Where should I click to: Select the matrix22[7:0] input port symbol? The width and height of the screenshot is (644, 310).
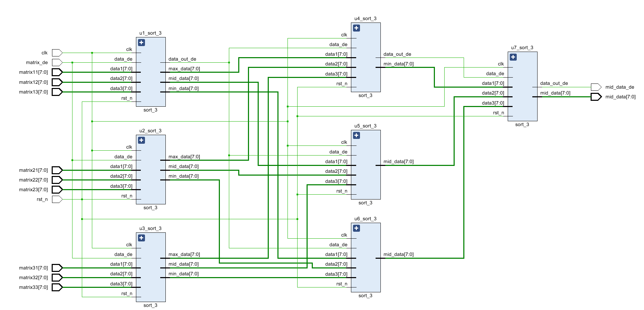(x=57, y=180)
